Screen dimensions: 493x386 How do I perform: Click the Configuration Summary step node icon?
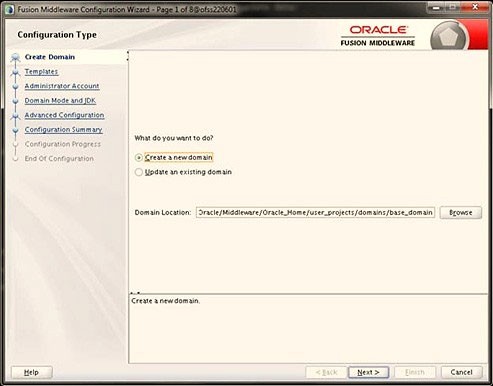click(x=15, y=130)
